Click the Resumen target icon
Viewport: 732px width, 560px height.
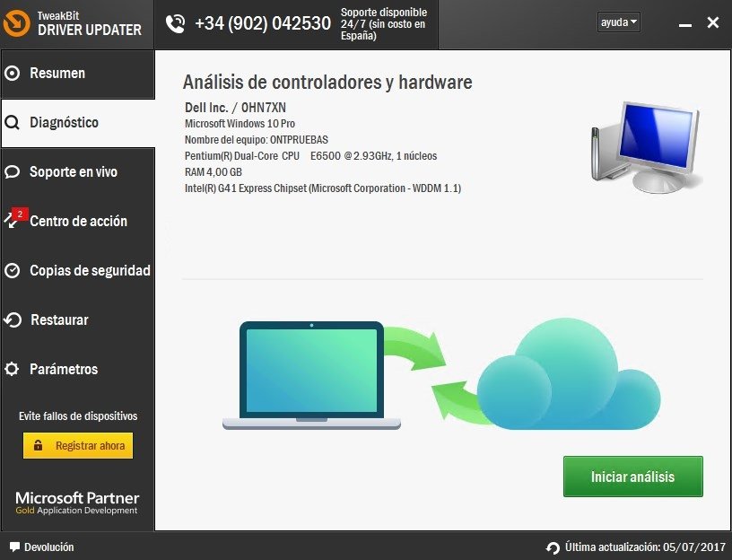[x=13, y=74]
